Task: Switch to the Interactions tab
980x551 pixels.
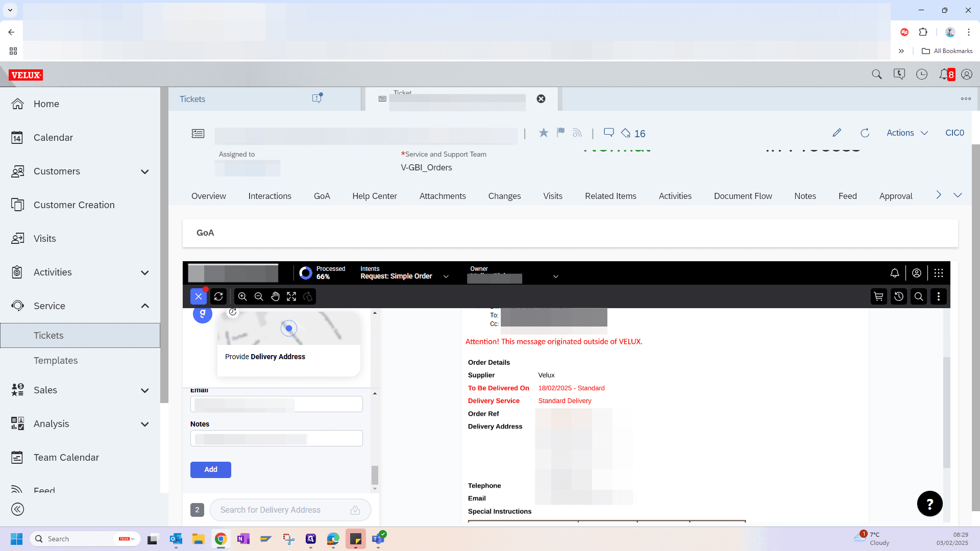Action: (269, 196)
